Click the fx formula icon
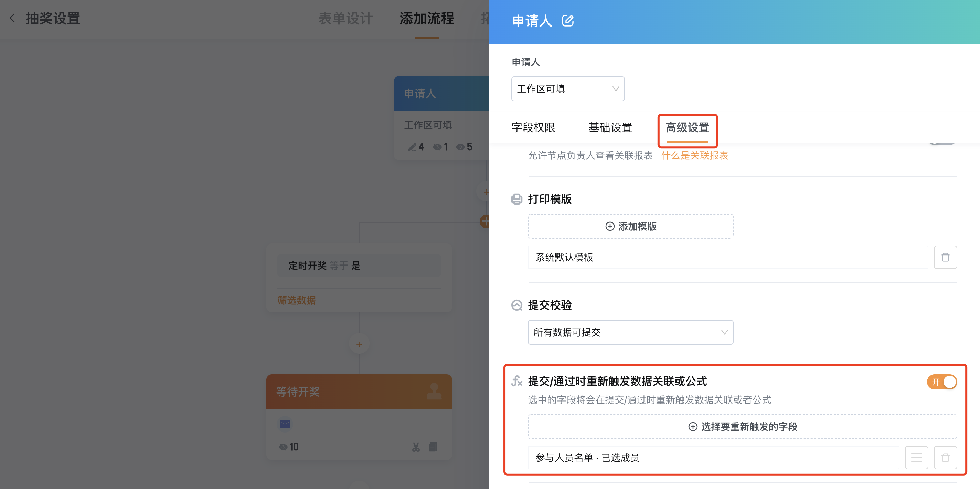The image size is (980, 489). click(x=516, y=381)
